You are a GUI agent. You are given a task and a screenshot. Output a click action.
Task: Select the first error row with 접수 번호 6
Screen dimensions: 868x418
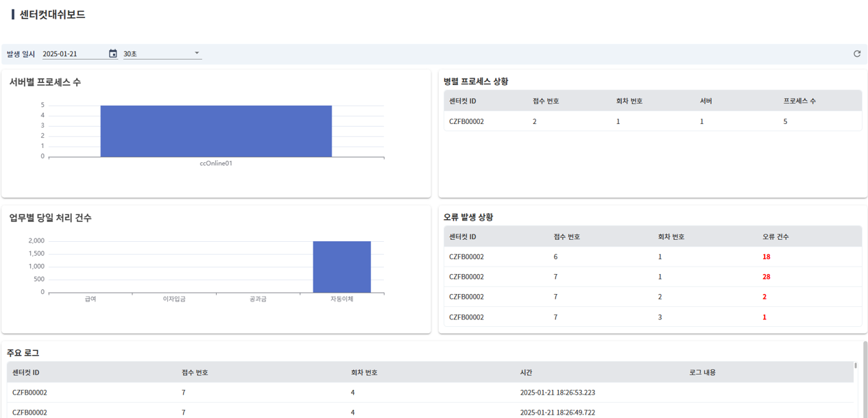tap(466, 256)
